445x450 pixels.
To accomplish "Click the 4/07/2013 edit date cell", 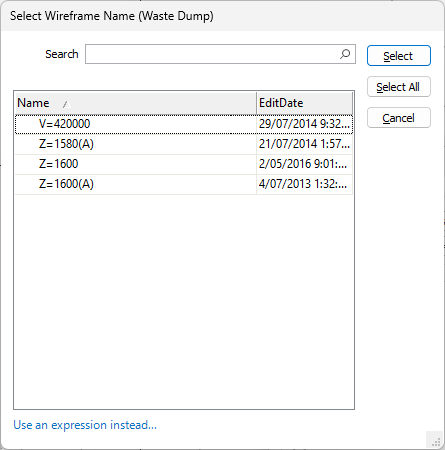I will tap(304, 184).
